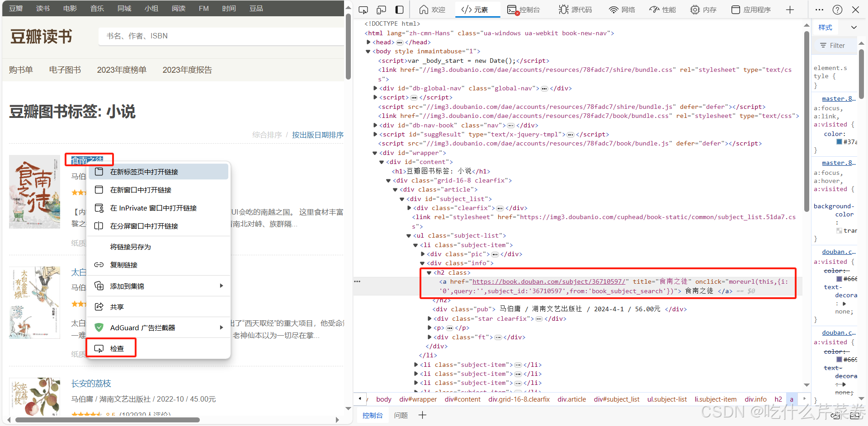Open the 欢迎 home tab
The width and height of the screenshot is (868, 426).
point(432,9)
